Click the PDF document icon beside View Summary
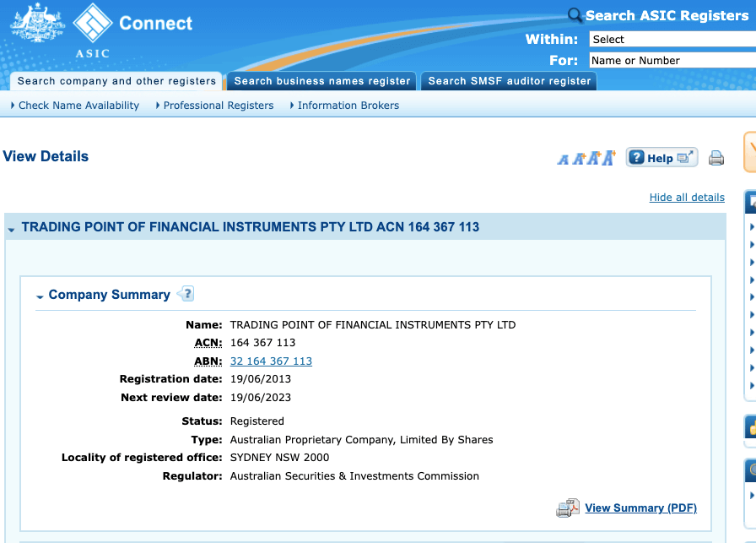756x543 pixels. click(568, 508)
